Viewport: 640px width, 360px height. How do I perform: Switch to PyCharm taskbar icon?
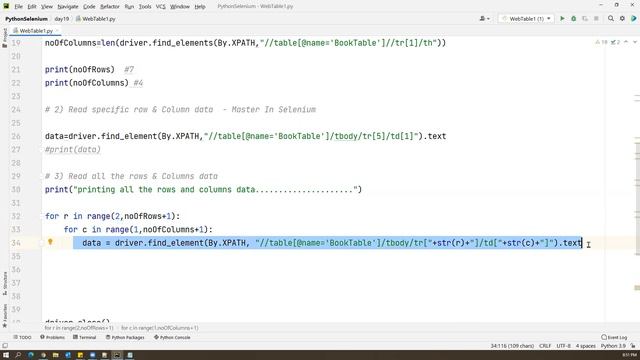(x=117, y=355)
